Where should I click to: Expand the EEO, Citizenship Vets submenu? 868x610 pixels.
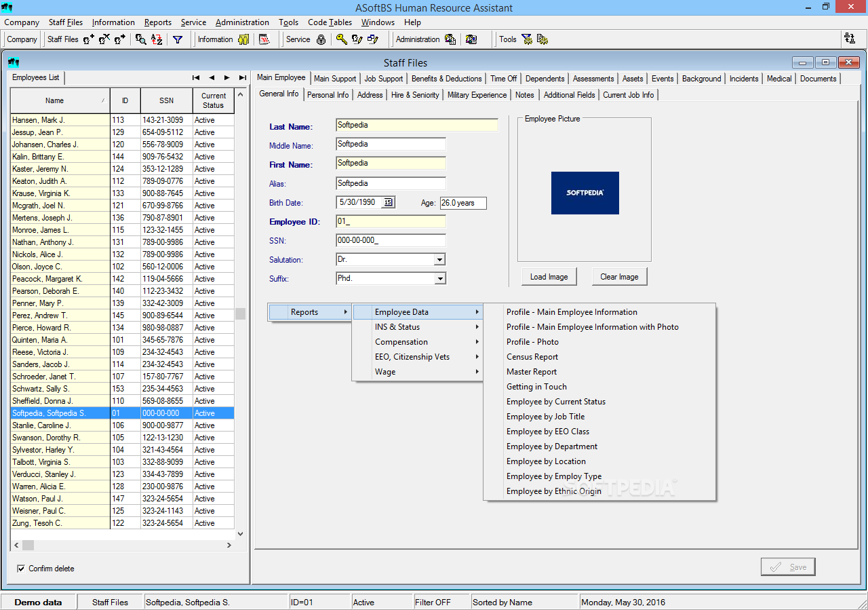tap(418, 357)
